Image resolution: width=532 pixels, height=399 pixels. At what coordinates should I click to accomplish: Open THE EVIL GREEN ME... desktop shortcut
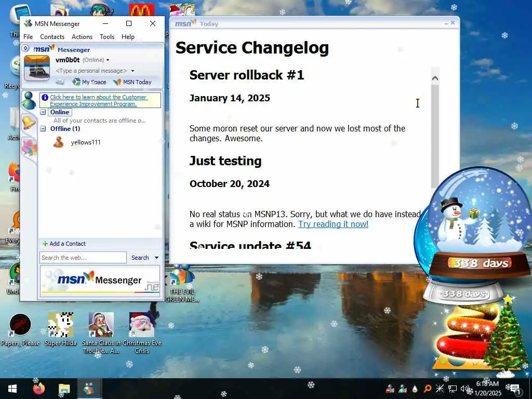coord(182,284)
